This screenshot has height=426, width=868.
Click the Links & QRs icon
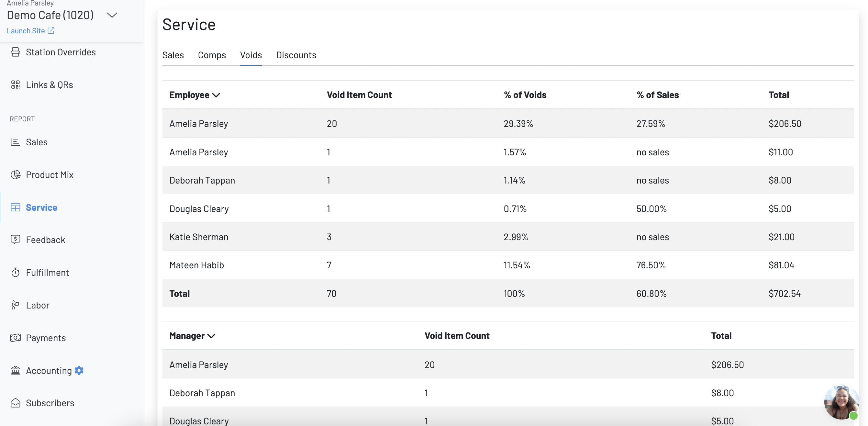[x=15, y=84]
